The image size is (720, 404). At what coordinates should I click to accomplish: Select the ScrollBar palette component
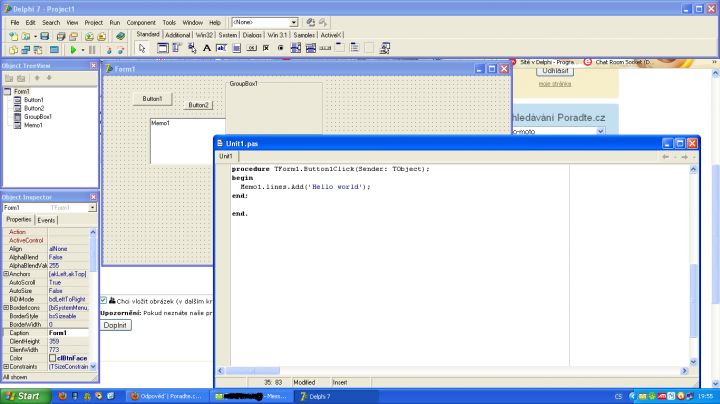pyautogui.click(x=325, y=48)
